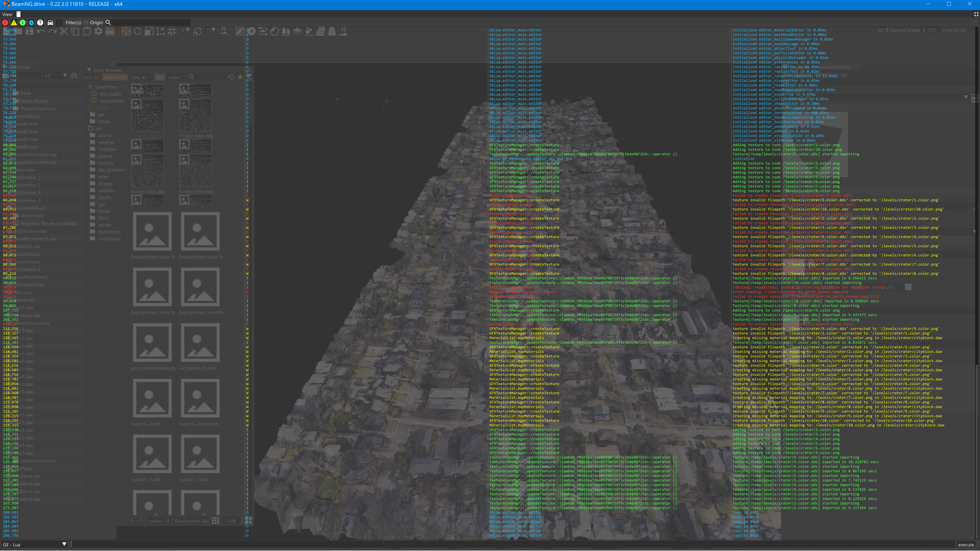Click Asset Browser search magnifier icon
Viewport: 980px width, 551px height.
point(191,77)
